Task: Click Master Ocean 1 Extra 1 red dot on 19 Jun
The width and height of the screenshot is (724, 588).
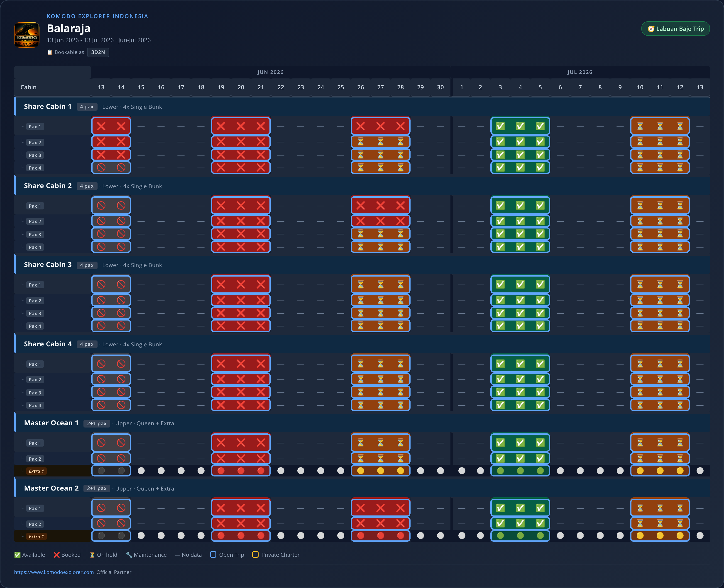Action: pos(221,470)
